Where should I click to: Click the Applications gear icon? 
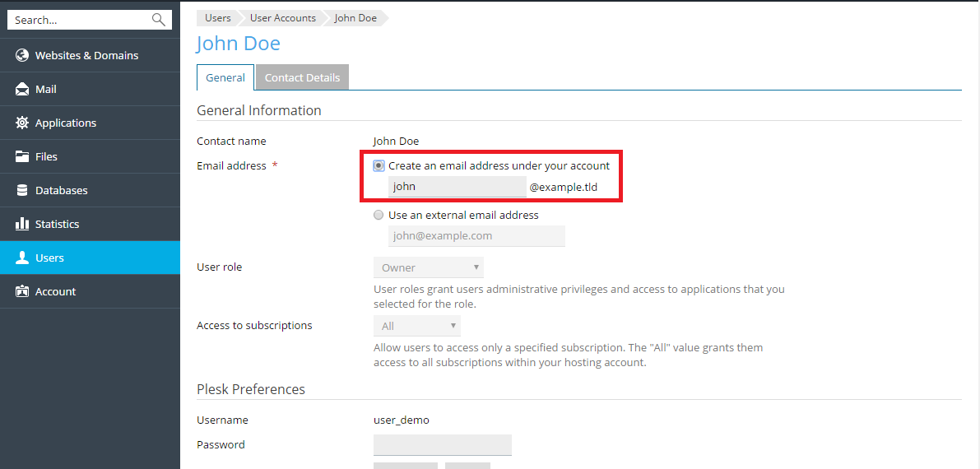click(22, 123)
